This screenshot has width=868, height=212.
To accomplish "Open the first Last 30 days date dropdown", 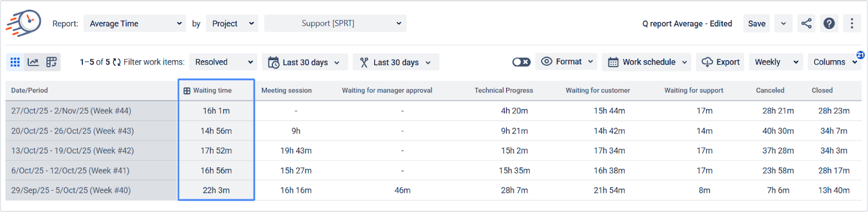I will tap(305, 62).
